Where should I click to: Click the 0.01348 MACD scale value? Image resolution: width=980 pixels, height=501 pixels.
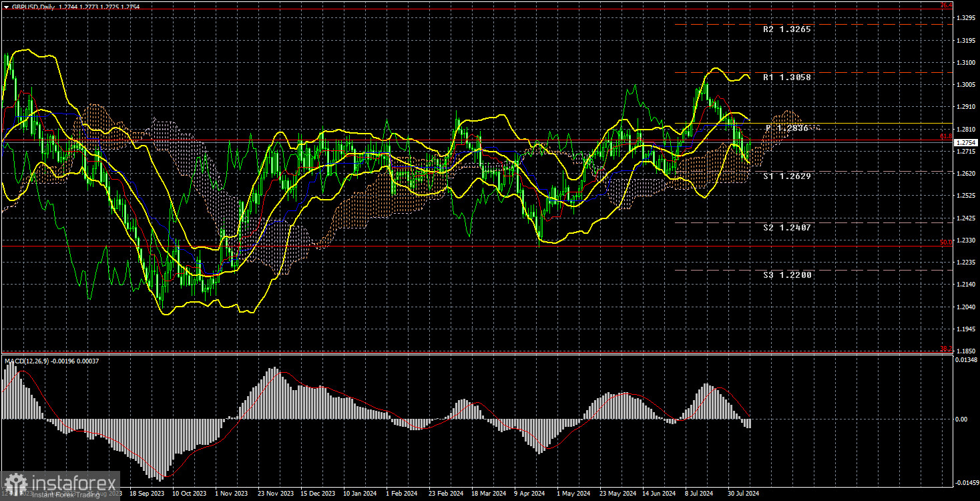[966, 360]
